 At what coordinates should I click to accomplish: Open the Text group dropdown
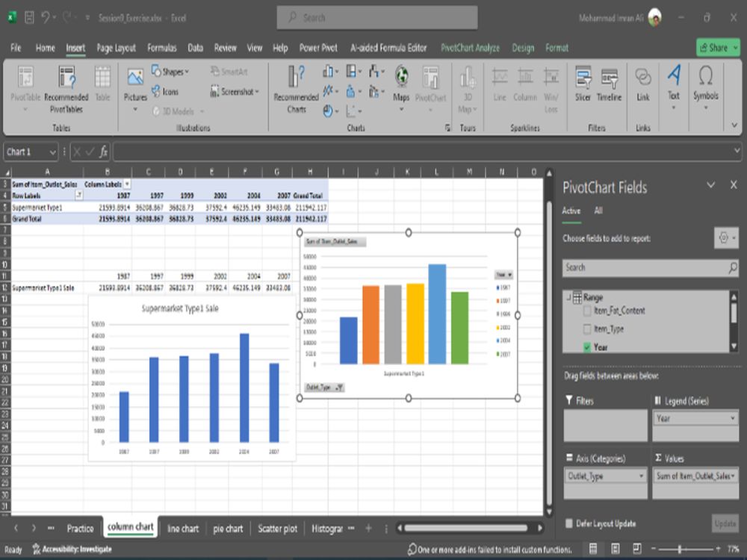[x=674, y=87]
